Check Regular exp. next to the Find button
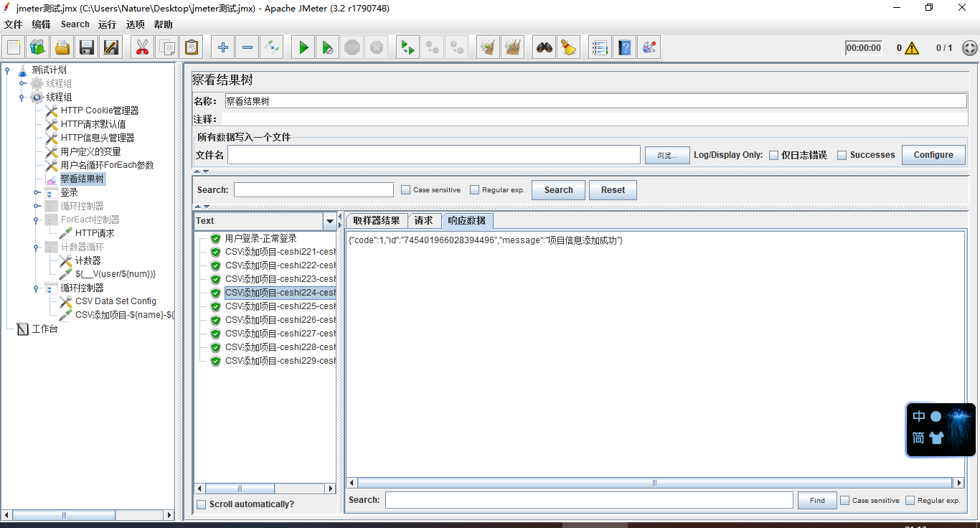The width and height of the screenshot is (980, 528). (x=910, y=501)
